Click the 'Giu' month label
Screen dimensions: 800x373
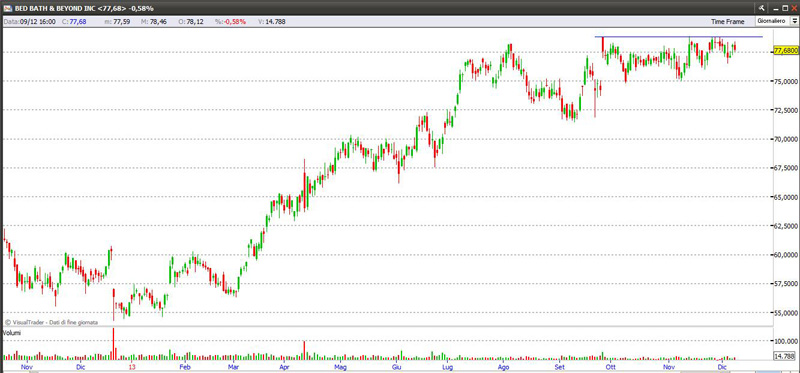click(x=396, y=367)
